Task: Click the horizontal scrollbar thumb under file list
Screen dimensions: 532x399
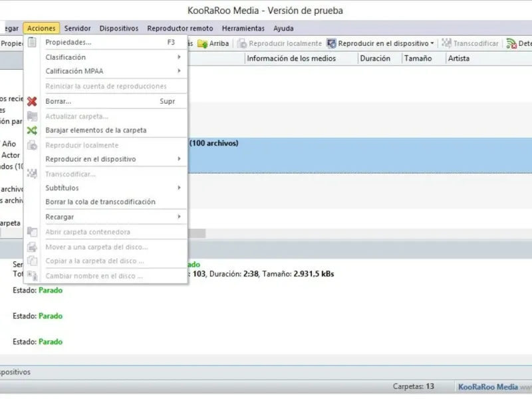Action: [197, 233]
